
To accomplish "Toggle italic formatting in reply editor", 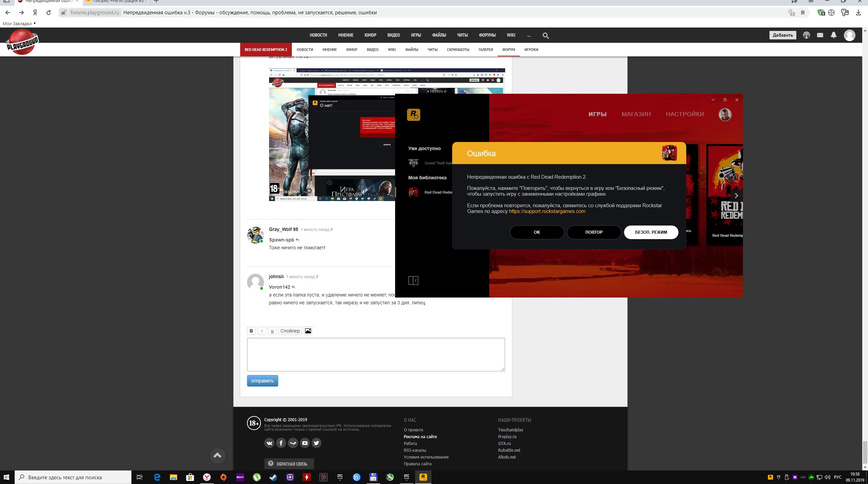I will 262,331.
